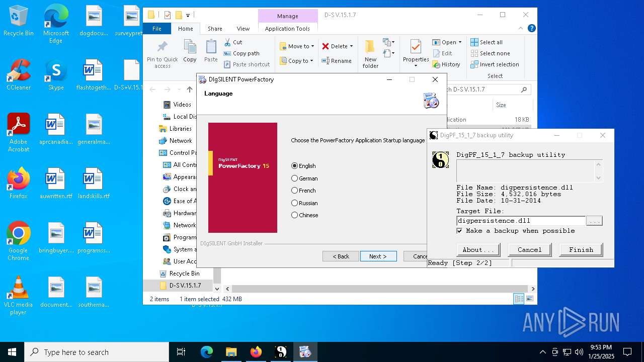Create a New folder

(370, 54)
